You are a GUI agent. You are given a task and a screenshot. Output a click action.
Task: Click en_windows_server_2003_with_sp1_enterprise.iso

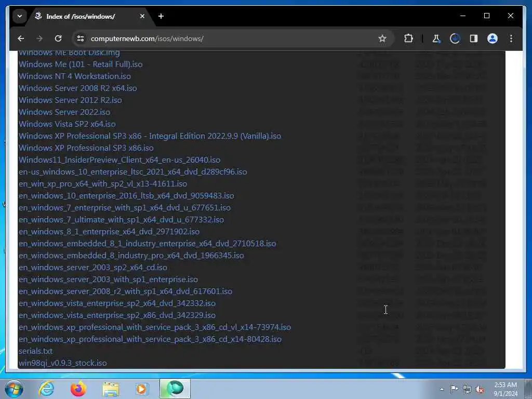[x=108, y=279]
